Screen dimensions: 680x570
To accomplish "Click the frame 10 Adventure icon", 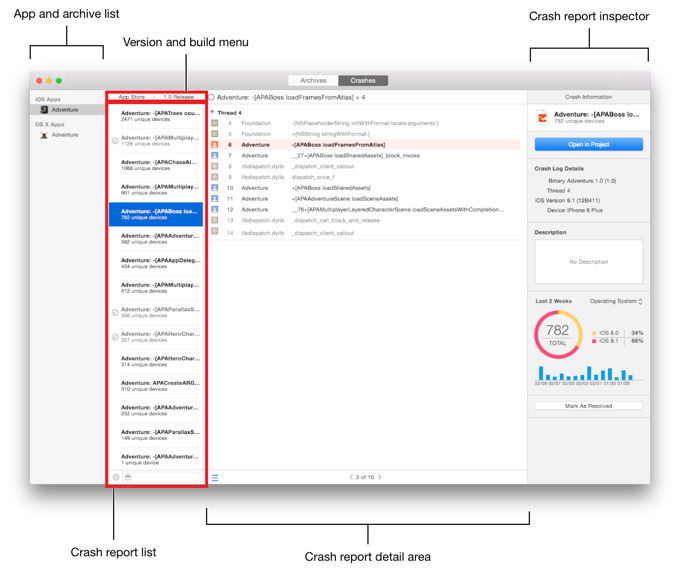I will click(215, 188).
